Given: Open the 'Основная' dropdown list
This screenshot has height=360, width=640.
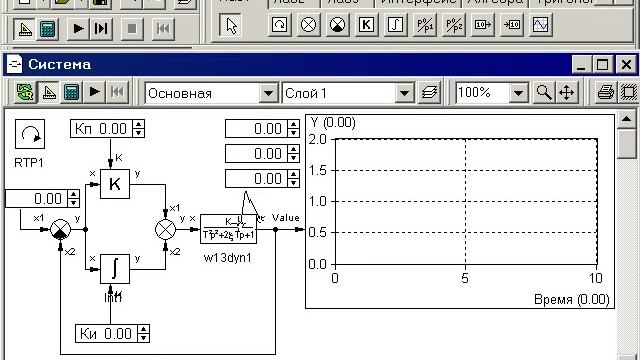Looking at the screenshot, I should 268,93.
